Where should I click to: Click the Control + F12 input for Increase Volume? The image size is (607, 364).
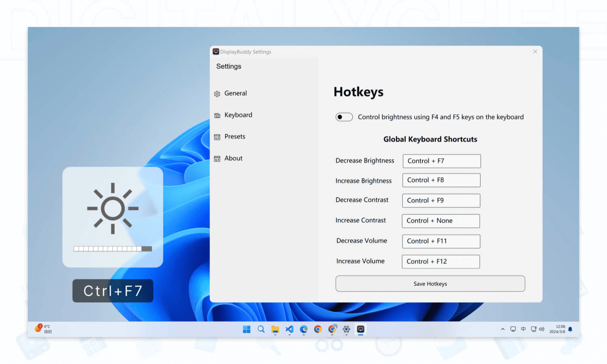pyautogui.click(x=440, y=262)
